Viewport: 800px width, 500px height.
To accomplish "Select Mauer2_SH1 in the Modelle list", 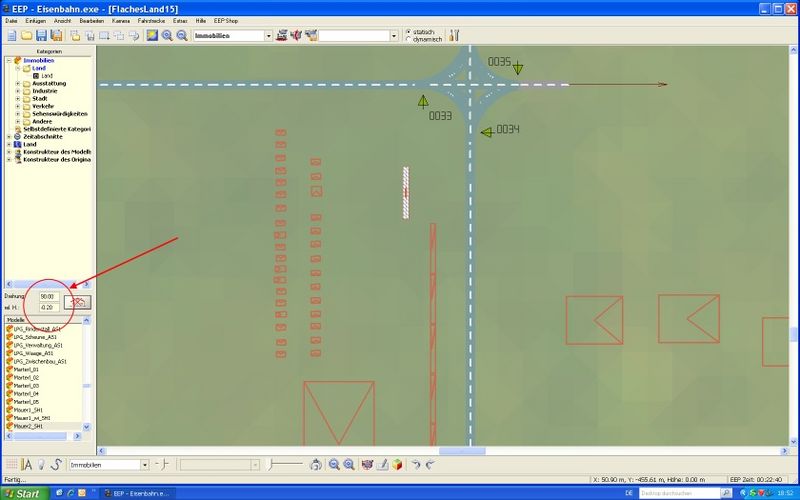I will pos(28,427).
